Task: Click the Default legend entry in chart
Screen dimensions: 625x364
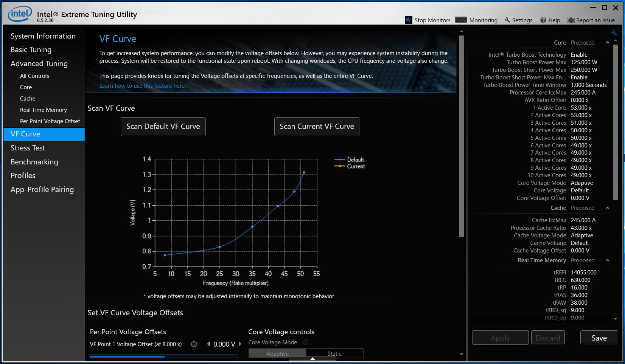Action: click(x=349, y=160)
